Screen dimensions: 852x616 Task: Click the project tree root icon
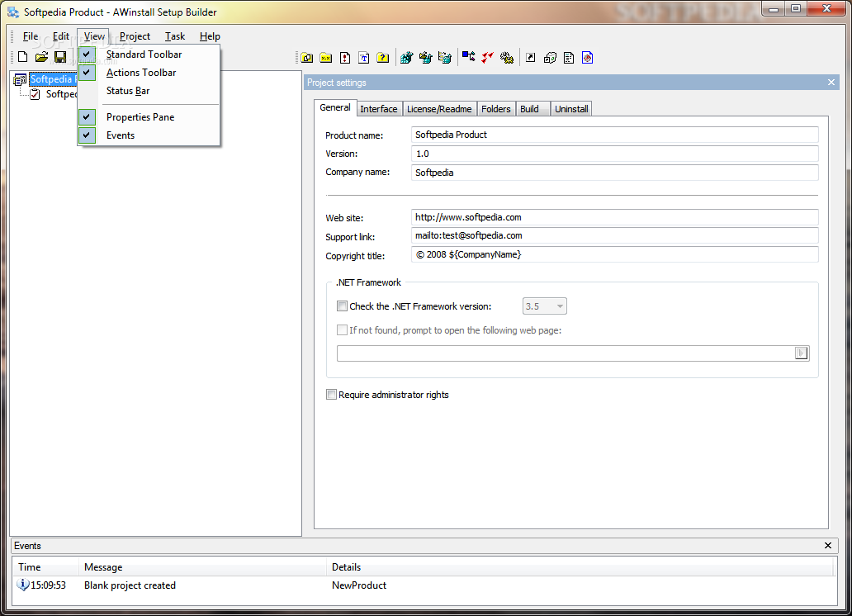pyautogui.click(x=20, y=79)
